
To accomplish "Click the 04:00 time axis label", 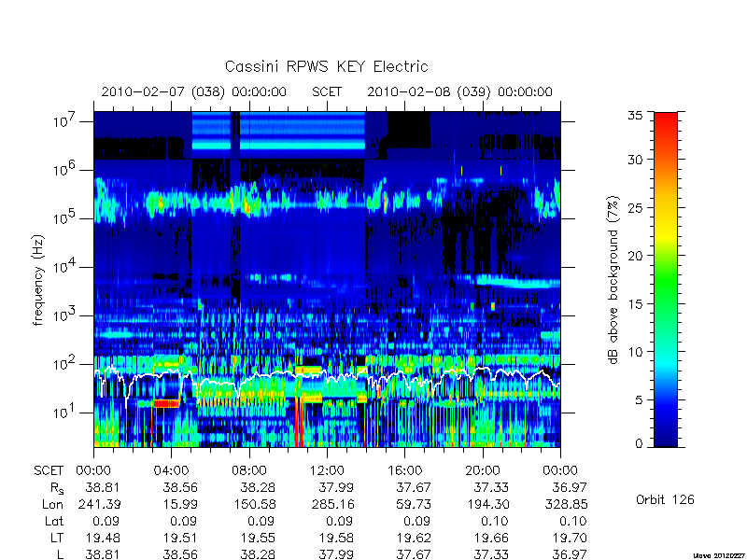I will pyautogui.click(x=171, y=470).
